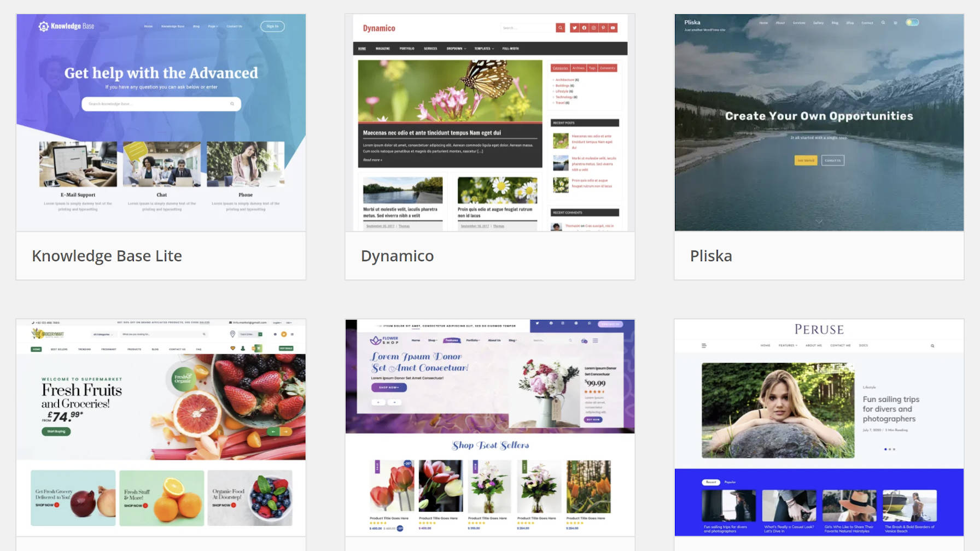Click the scroll-down chevron in Pliska preview
Screen dimensions: 980x551
click(x=819, y=221)
